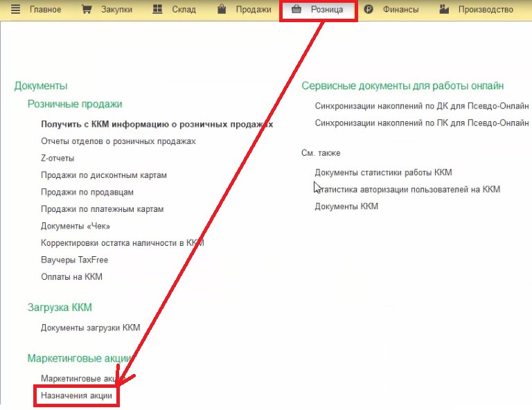Open the Финансы section

pyautogui.click(x=400, y=10)
